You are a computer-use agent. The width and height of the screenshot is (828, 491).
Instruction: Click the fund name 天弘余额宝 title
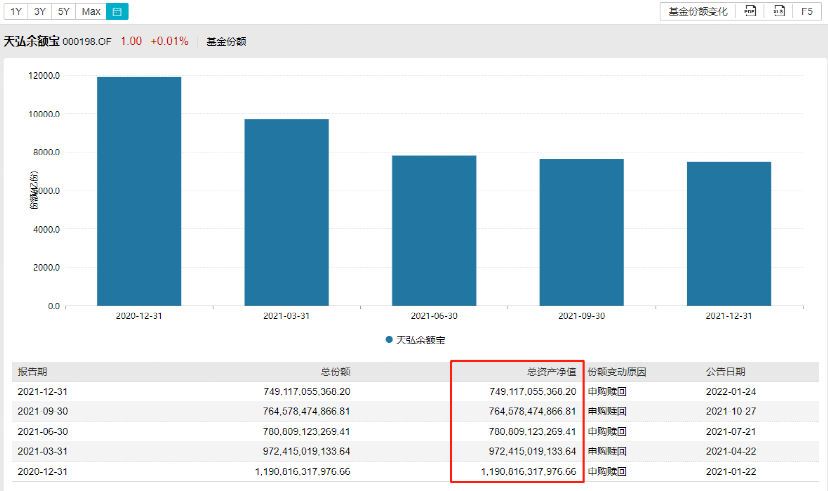tap(32, 41)
